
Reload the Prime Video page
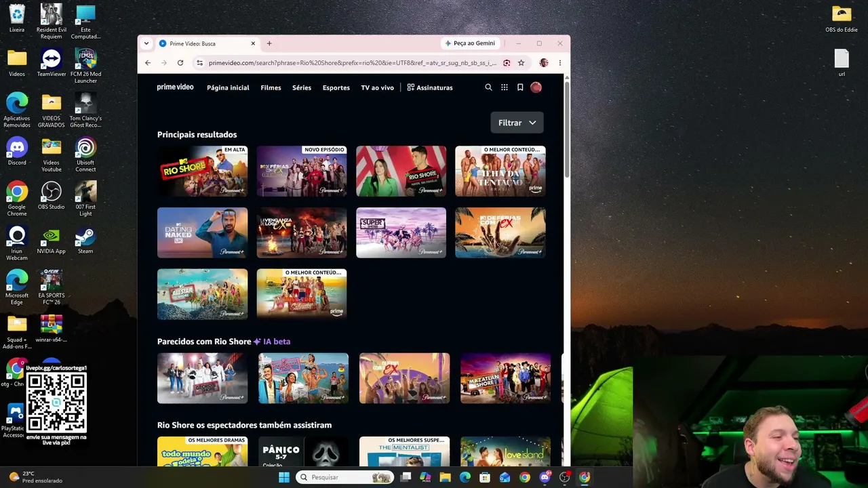[180, 63]
